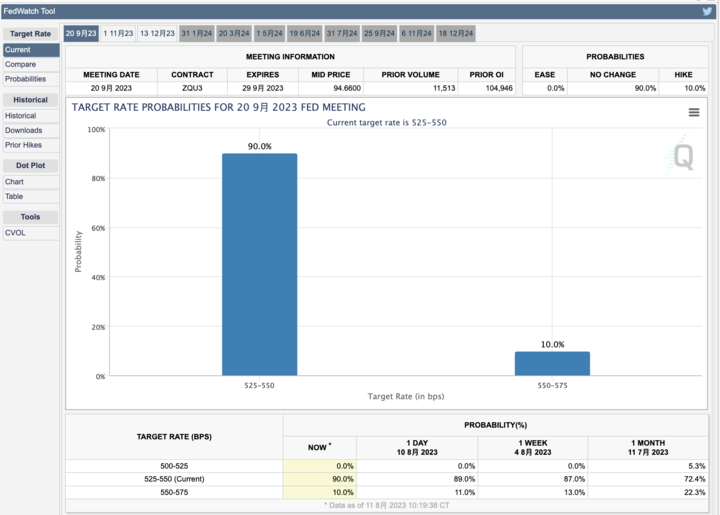Click the FedWatch Tool title
This screenshot has height=515, width=720.
pos(29,11)
